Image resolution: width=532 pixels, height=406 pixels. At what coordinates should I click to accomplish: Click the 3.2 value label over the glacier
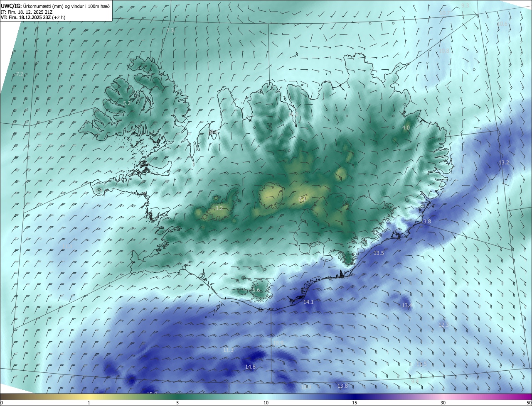coord(218,208)
